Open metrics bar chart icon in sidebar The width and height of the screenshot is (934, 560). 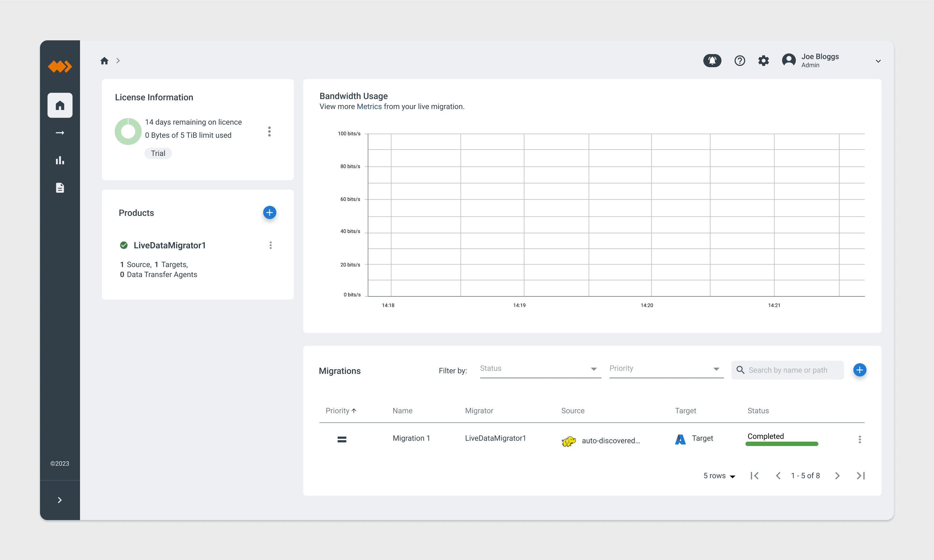click(60, 160)
